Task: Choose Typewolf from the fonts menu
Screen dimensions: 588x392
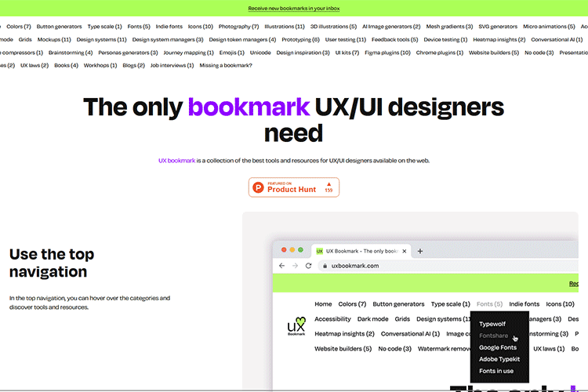Action: pos(492,324)
